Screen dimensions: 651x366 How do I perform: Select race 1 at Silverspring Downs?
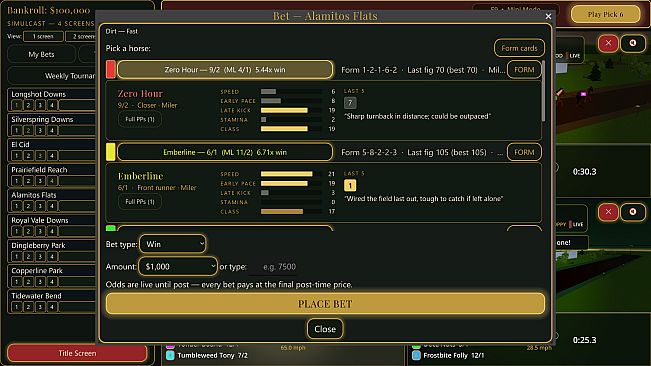tap(17, 130)
